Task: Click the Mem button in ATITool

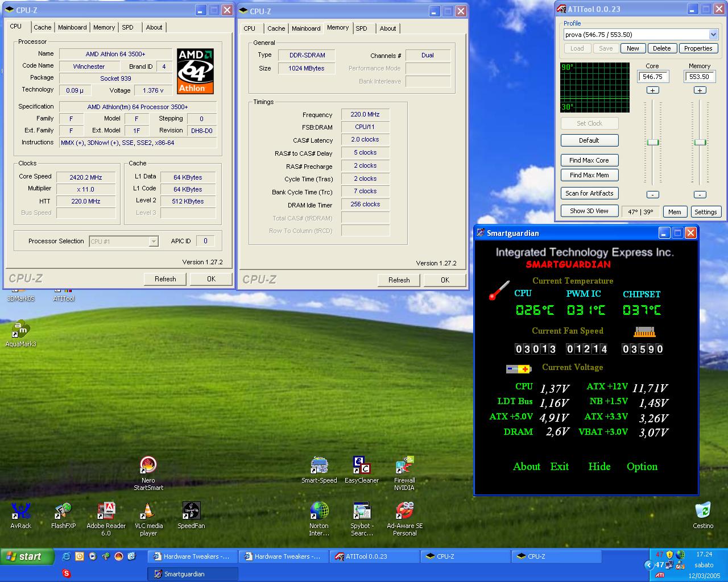Action: pyautogui.click(x=675, y=212)
